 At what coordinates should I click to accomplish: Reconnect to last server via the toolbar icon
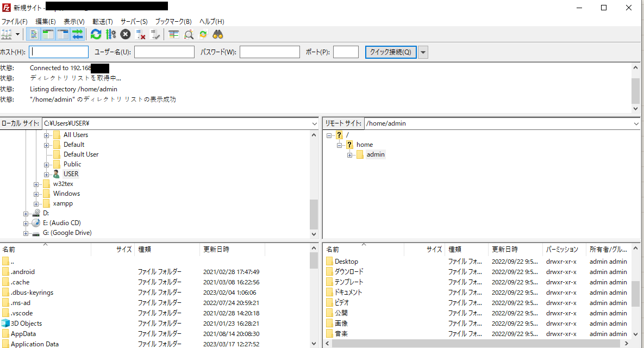click(x=155, y=34)
